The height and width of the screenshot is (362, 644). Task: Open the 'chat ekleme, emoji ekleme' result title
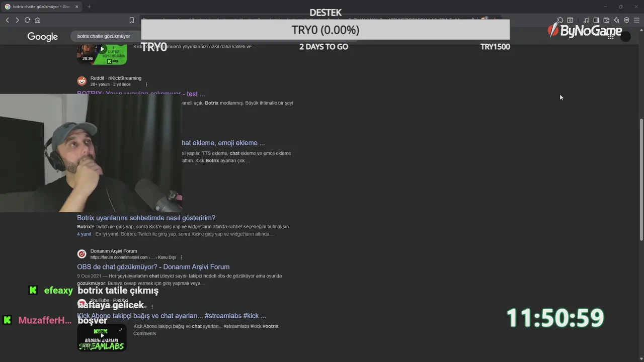pyautogui.click(x=223, y=143)
